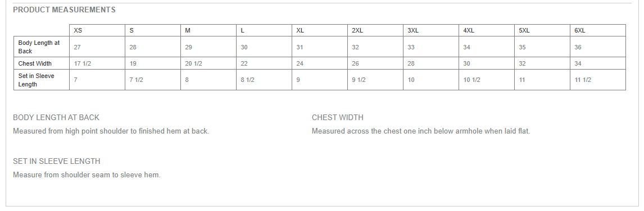The width and height of the screenshot is (644, 211).
Task: Click the text about one inch below armhole
Action: (421, 131)
